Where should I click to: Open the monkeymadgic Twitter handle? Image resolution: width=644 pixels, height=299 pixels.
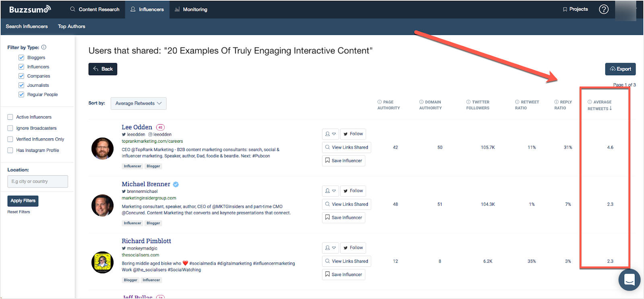[x=140, y=248]
